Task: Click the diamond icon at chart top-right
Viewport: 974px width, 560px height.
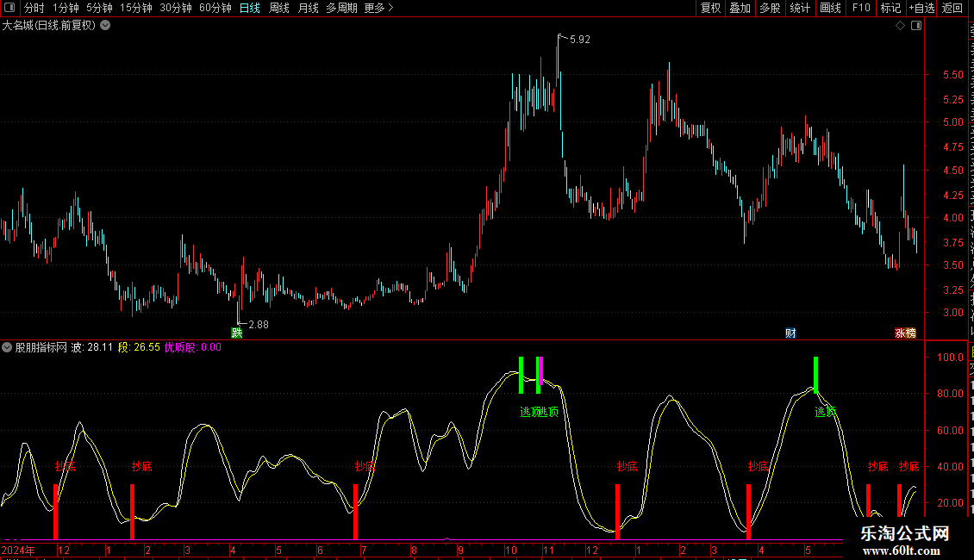Action: 900,26
